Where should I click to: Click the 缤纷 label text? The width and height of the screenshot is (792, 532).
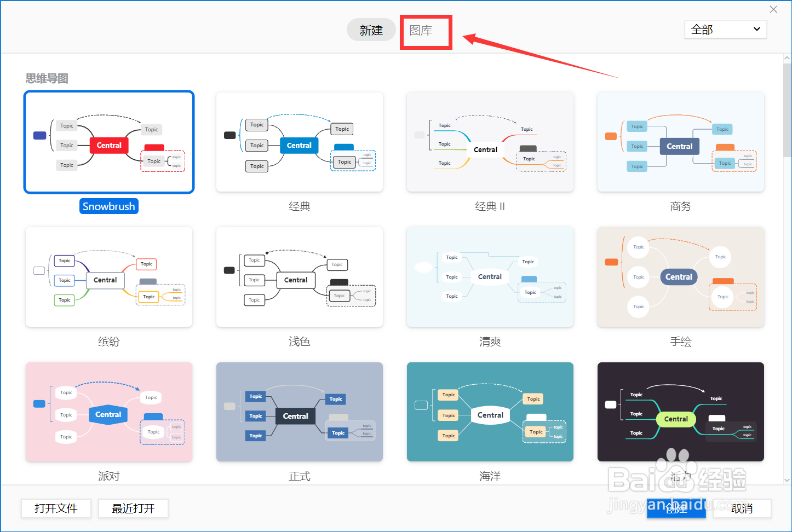(109, 342)
